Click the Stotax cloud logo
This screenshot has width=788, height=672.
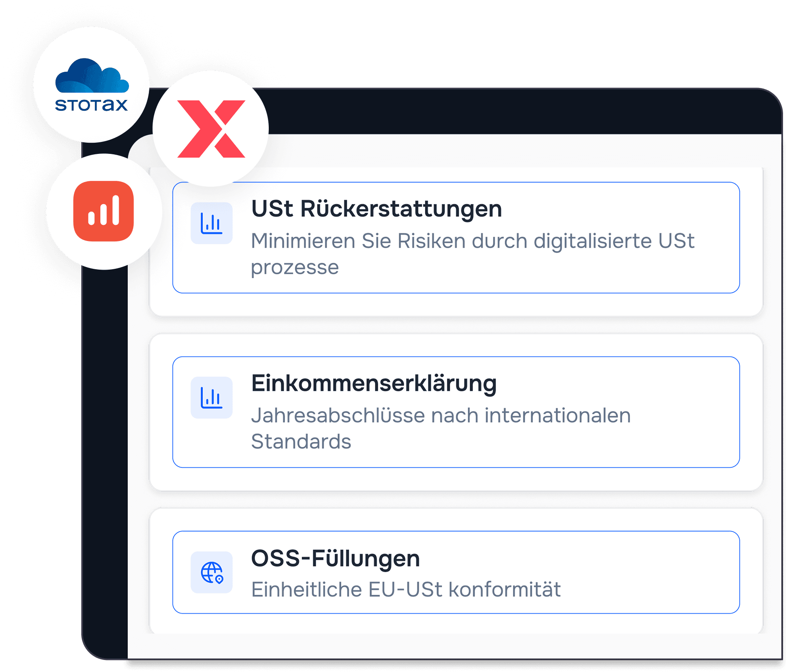coord(92,75)
